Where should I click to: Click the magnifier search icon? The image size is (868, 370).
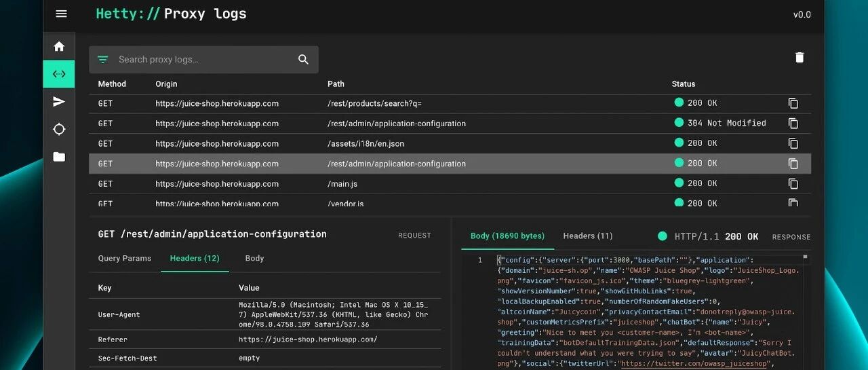pyautogui.click(x=303, y=60)
